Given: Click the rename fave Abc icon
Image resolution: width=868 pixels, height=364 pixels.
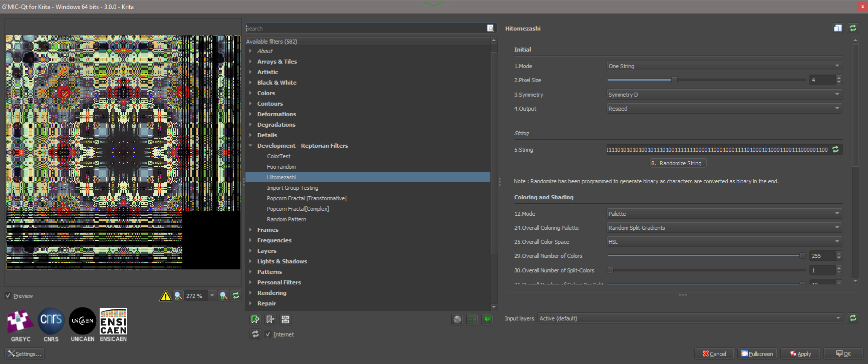Looking at the screenshot, I should click(x=285, y=319).
